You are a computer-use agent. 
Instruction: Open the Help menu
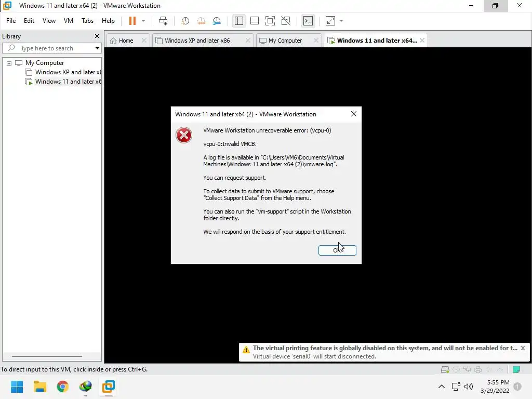pos(108,21)
